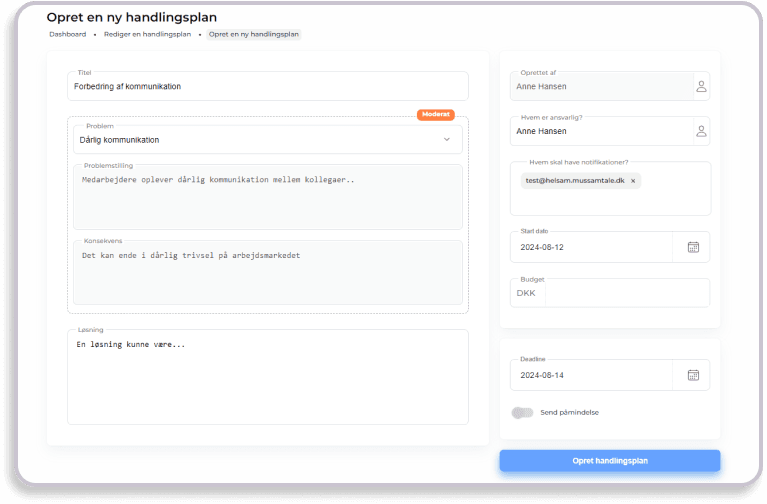Screen dimensions: 767x504
Task: Click the Opret handlingsplan button
Action: [610, 460]
